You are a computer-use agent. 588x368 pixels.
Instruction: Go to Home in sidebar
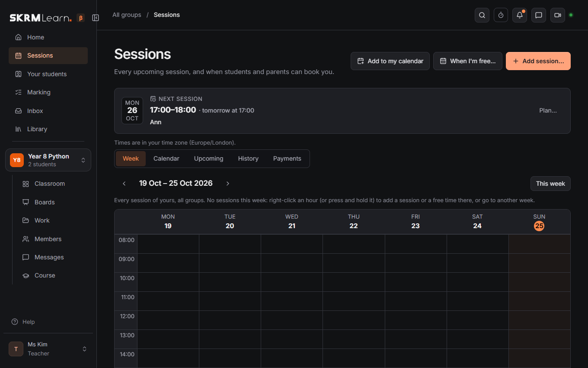(48, 37)
